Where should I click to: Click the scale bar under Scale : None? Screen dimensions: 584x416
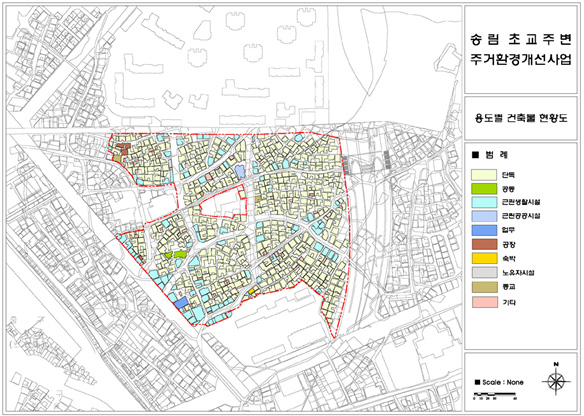coord(494,394)
